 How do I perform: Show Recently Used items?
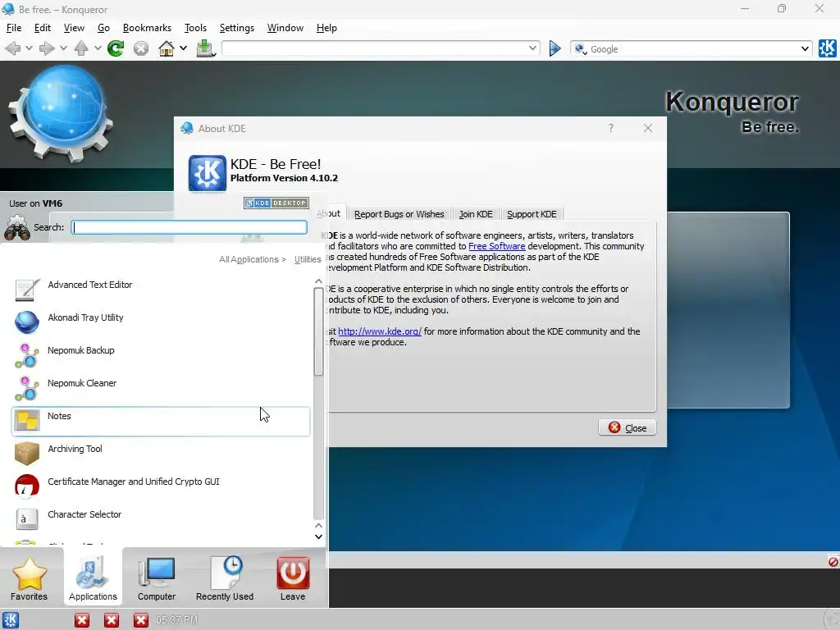coord(225,577)
